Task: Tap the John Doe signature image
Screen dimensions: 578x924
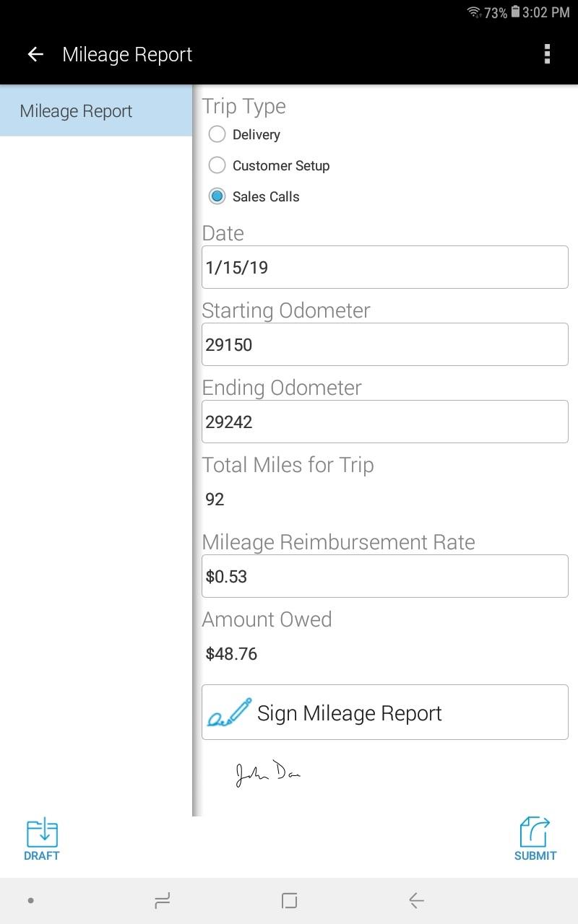Action: pyautogui.click(x=267, y=772)
